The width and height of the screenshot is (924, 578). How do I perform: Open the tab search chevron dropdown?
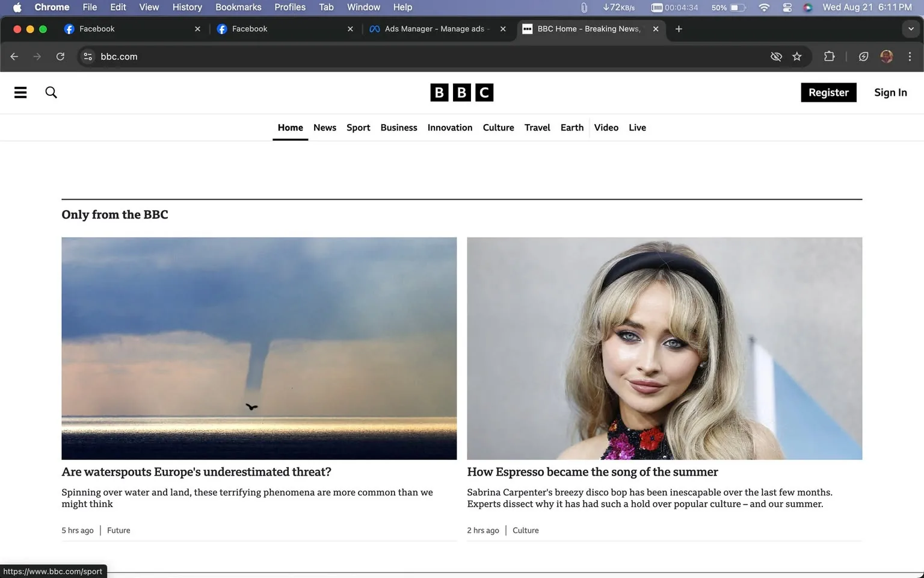[910, 28]
